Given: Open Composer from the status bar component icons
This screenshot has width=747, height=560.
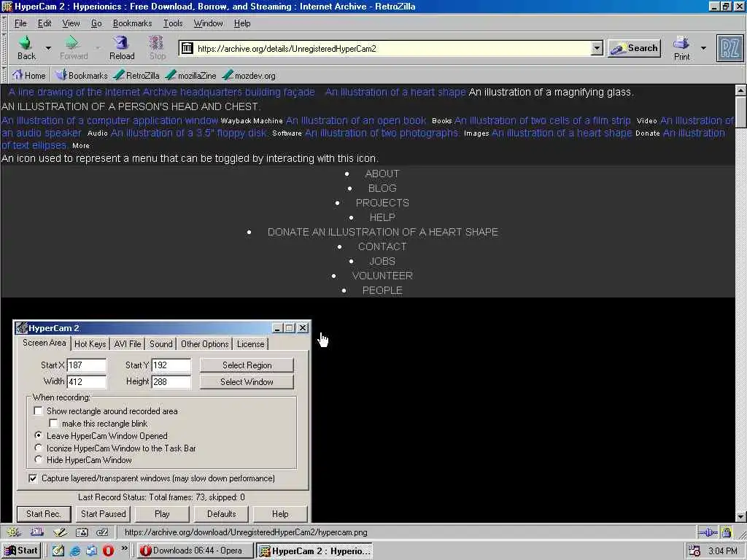Looking at the screenshot, I should 60,532.
